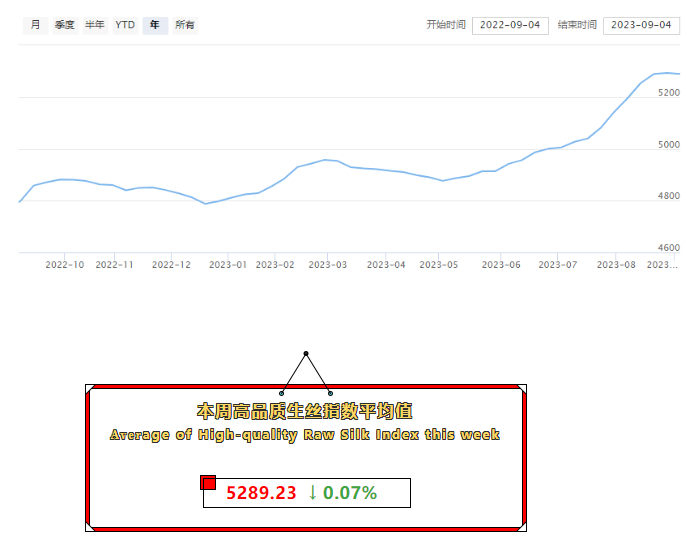Click the 本周高品质生丝指数平均值 heading
The image size is (695, 545).
click(305, 411)
